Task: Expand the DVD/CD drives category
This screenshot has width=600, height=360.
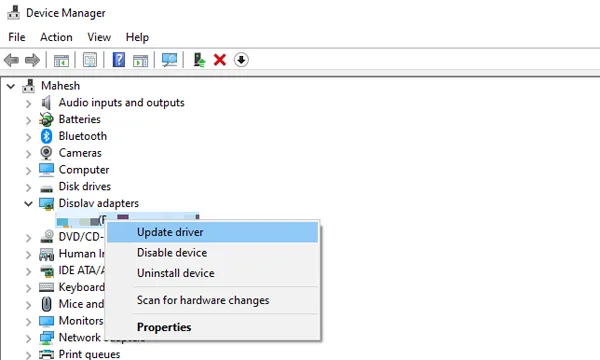Action: click(28, 238)
